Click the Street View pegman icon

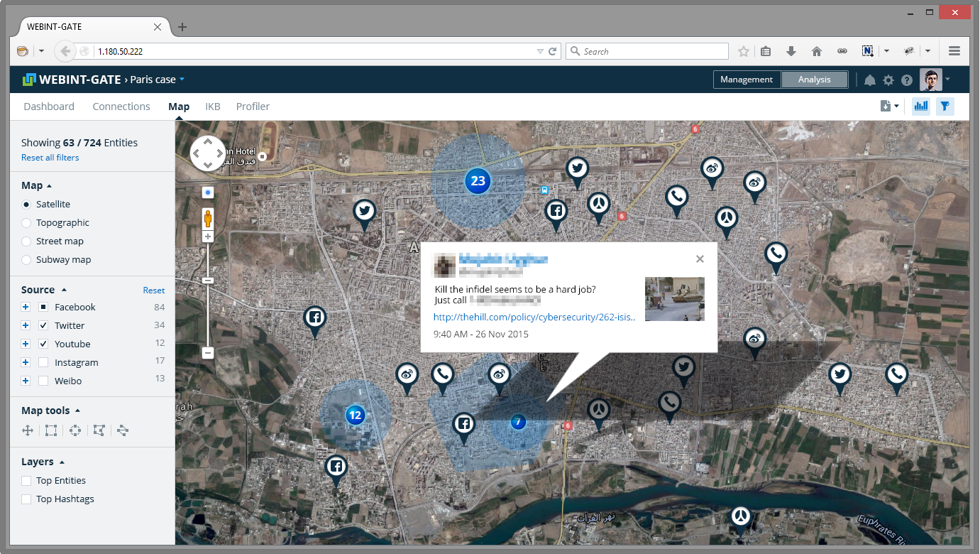point(208,218)
